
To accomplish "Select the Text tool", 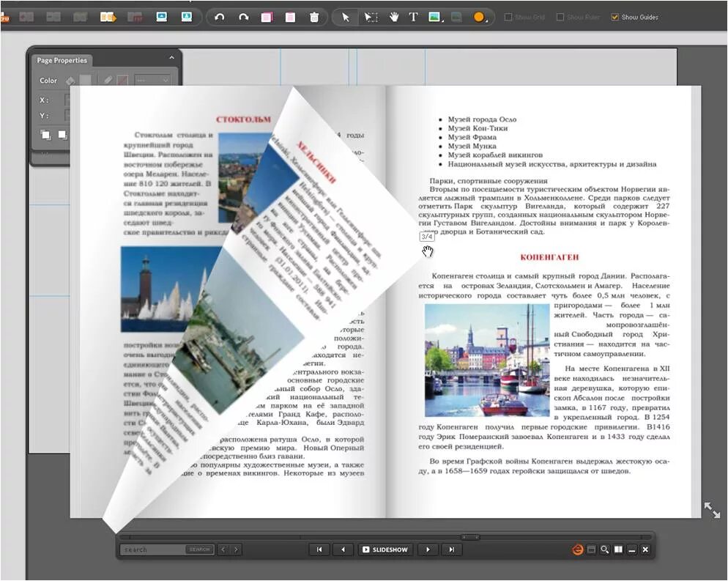I will 413,17.
